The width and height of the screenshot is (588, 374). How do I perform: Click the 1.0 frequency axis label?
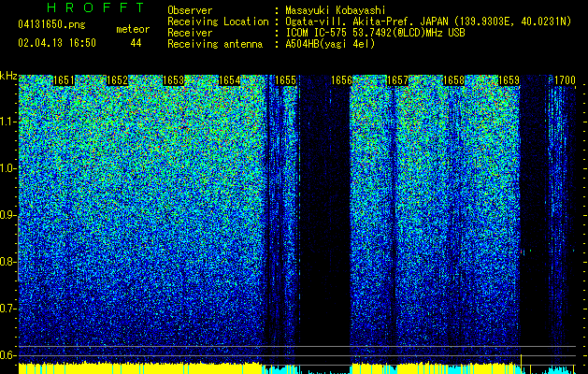[7, 169]
